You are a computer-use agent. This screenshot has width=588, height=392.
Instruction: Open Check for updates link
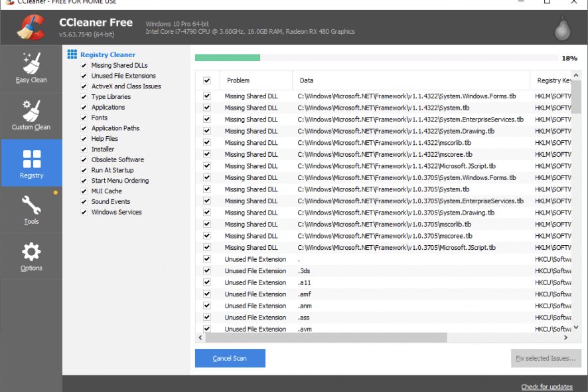547,387
